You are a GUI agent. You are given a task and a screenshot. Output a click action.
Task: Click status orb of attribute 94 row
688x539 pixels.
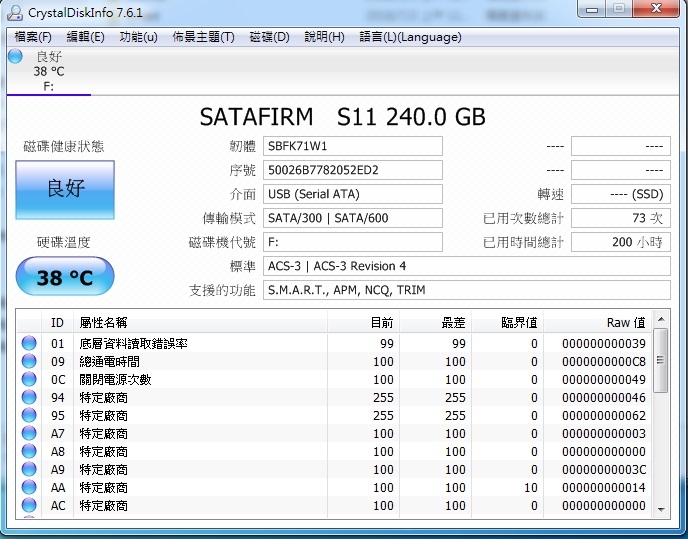[x=29, y=397]
